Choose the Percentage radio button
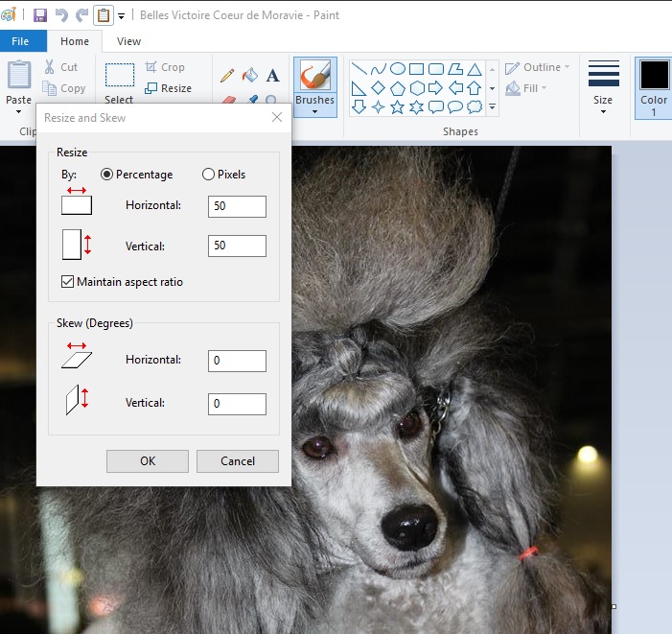Viewport: 672px width, 634px height. pyautogui.click(x=106, y=175)
